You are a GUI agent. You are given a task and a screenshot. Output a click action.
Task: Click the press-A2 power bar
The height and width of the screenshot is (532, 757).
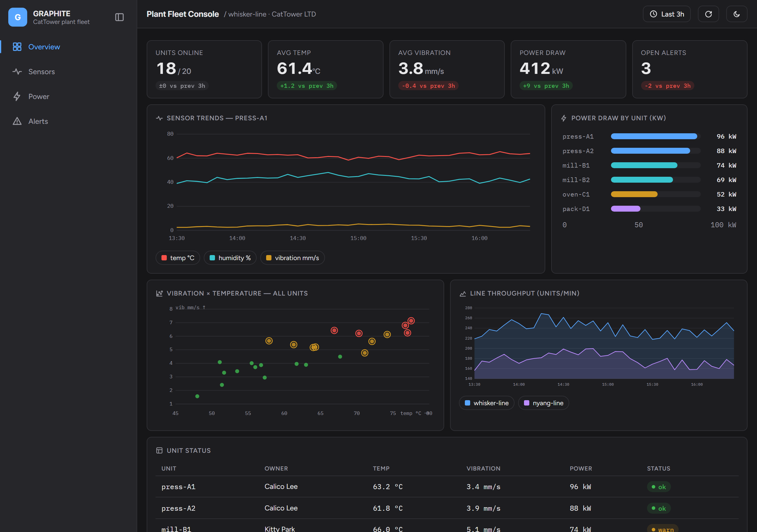(651, 151)
